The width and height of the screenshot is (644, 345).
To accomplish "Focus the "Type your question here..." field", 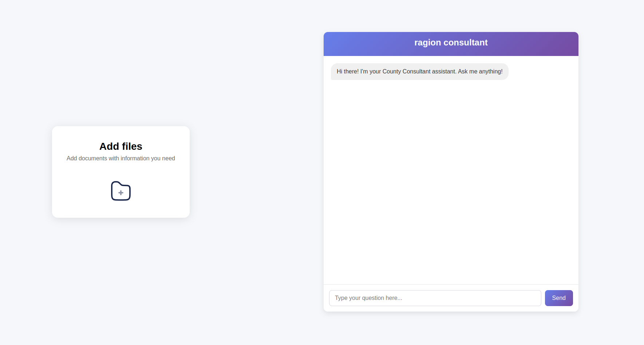I will (435, 298).
